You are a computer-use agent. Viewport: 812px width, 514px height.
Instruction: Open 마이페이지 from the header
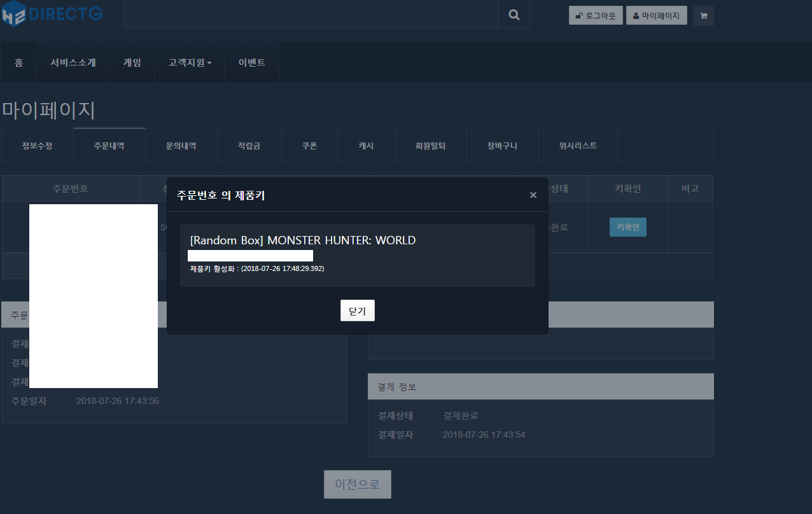(x=656, y=16)
